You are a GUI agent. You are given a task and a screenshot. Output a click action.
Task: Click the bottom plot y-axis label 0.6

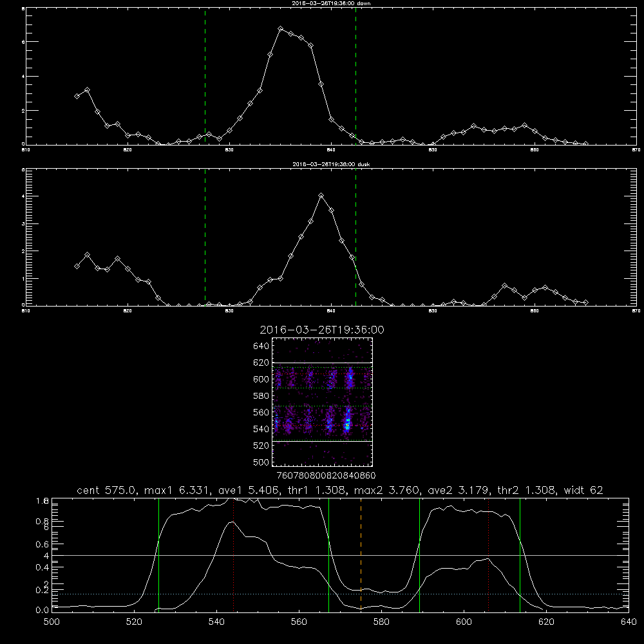43,544
